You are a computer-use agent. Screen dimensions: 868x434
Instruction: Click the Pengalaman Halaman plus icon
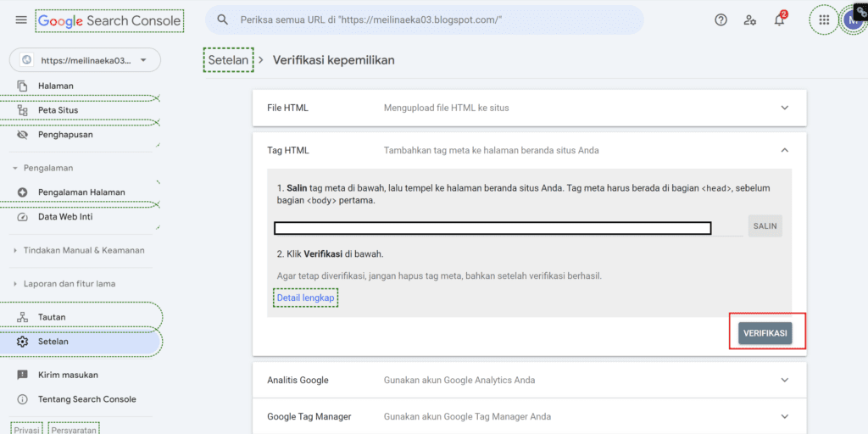coord(22,192)
